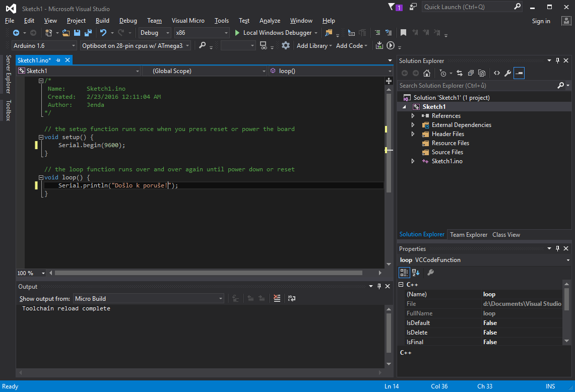575x392 pixels.
Task: Open the Analyze menu
Action: pyautogui.click(x=270, y=21)
